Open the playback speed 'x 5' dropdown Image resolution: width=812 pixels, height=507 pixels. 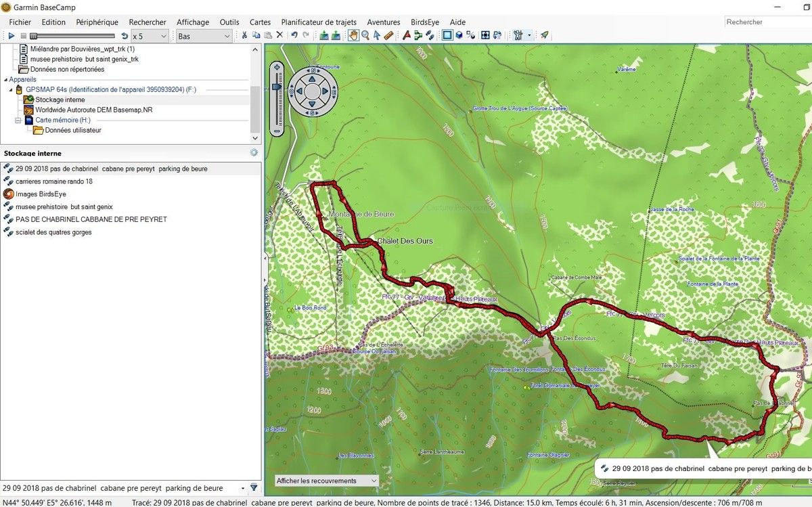click(x=150, y=36)
